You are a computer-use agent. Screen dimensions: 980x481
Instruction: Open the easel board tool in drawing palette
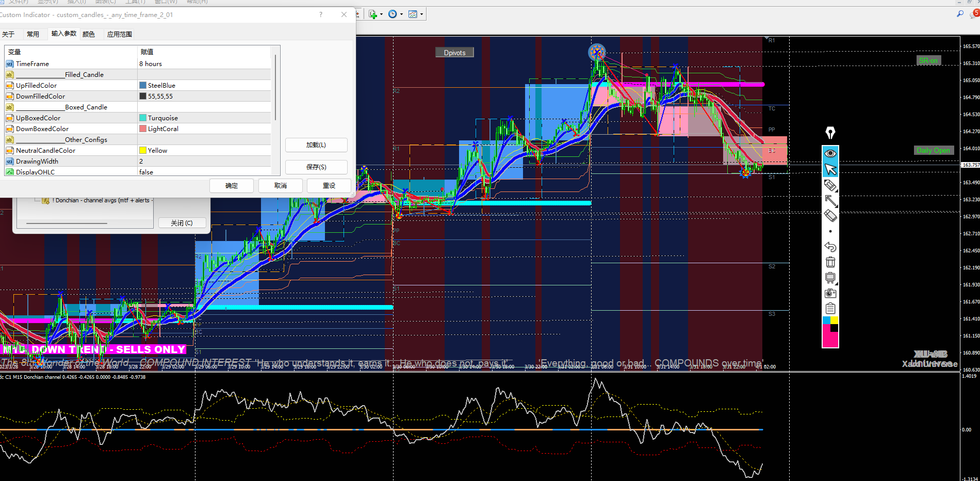click(x=830, y=278)
